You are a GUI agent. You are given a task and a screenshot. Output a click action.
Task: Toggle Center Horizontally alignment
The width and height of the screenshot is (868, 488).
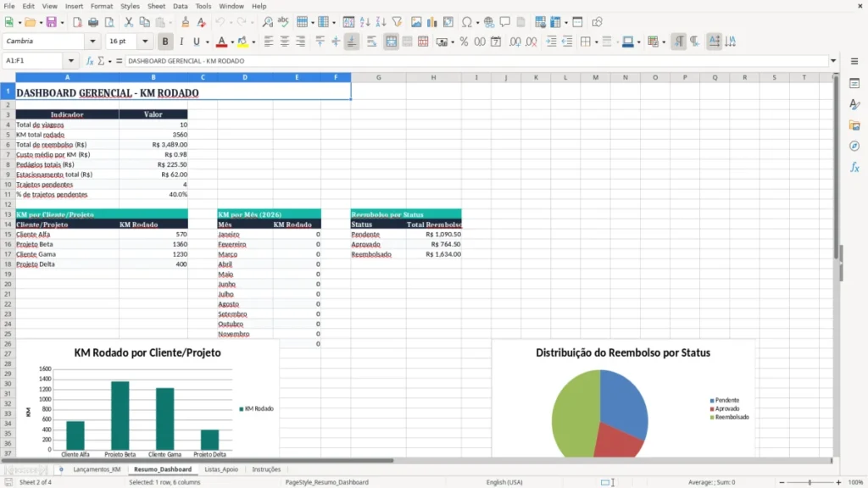285,42
